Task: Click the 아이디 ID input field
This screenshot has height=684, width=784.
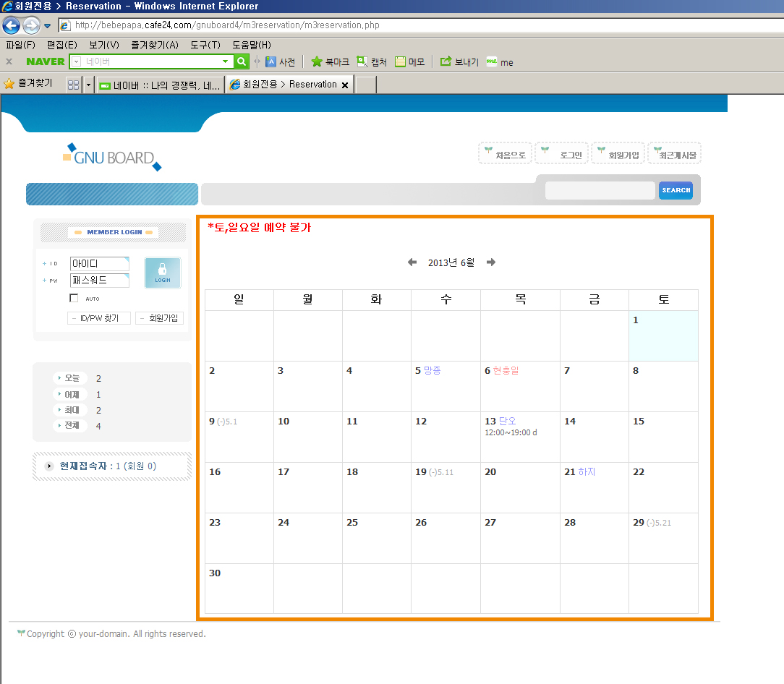Action: tap(100, 263)
